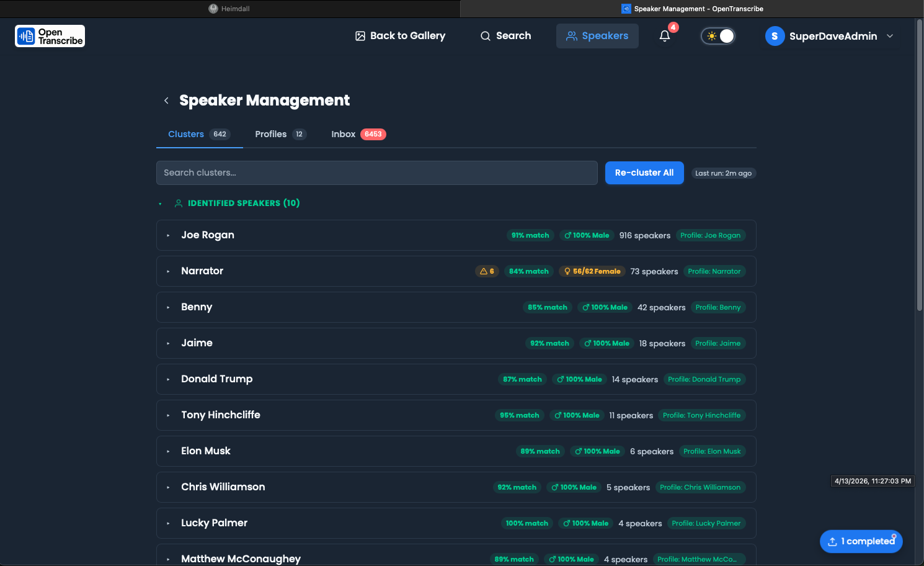Open SuperDaveAdmin user menu chevron
Screen dimensions: 924x566
(x=890, y=36)
